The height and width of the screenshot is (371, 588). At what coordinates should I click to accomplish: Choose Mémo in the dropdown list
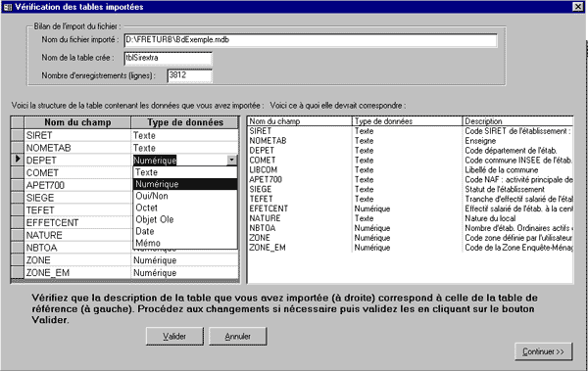coord(185,243)
